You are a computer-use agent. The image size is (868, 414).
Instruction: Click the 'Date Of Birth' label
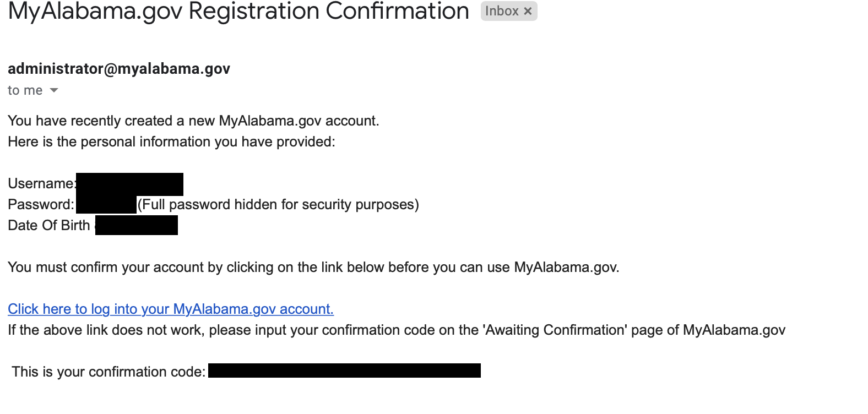(49, 226)
